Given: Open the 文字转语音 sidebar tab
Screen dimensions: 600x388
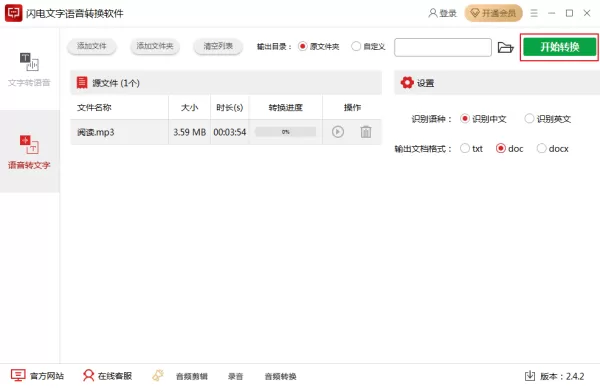Looking at the screenshot, I should pyautogui.click(x=29, y=69).
